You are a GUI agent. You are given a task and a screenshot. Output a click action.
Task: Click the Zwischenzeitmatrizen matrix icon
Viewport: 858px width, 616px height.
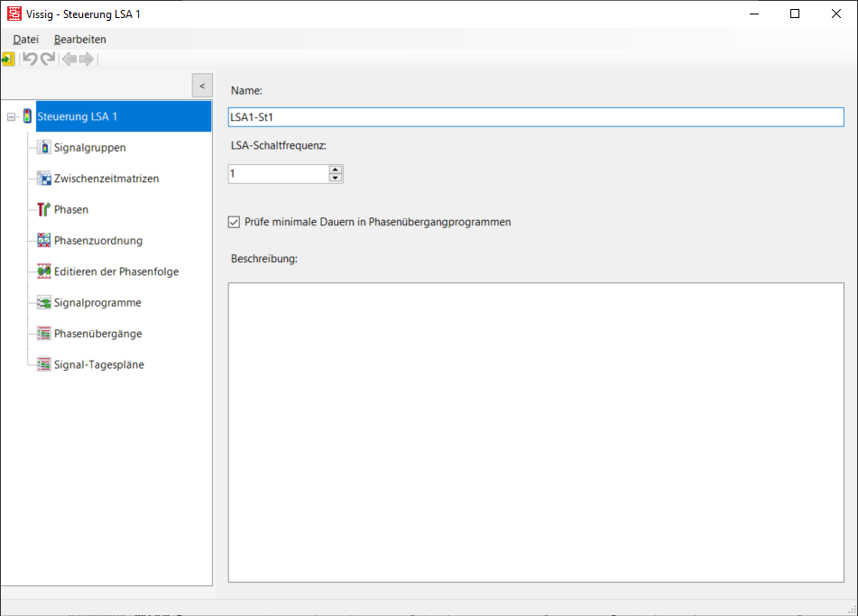44,179
